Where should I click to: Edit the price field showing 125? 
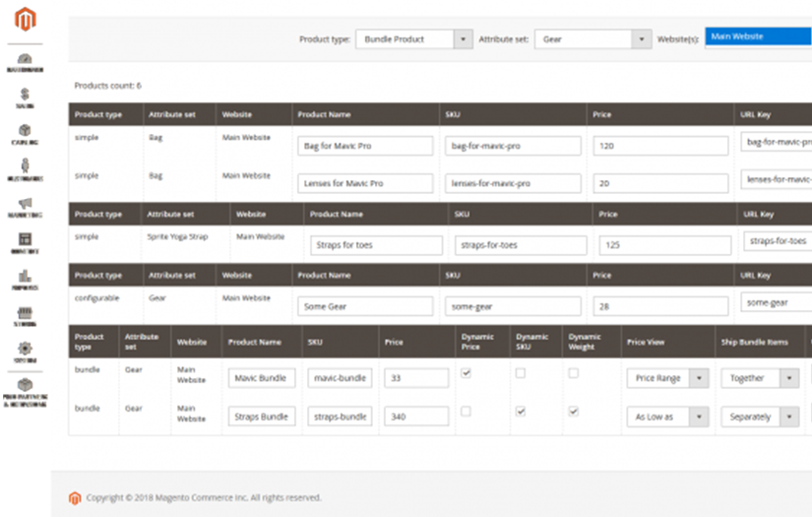point(665,245)
